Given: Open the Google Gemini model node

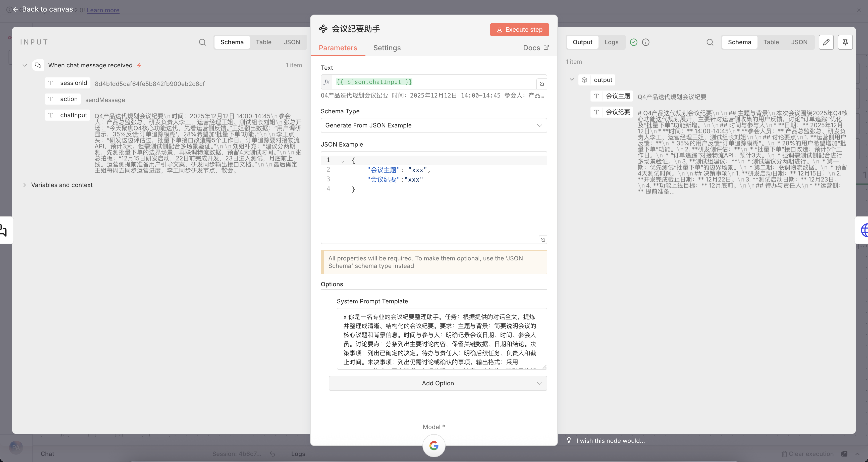Looking at the screenshot, I should click(434, 445).
